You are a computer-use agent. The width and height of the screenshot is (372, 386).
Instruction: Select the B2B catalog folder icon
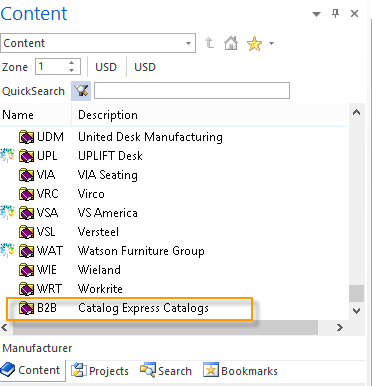pyautogui.click(x=26, y=308)
